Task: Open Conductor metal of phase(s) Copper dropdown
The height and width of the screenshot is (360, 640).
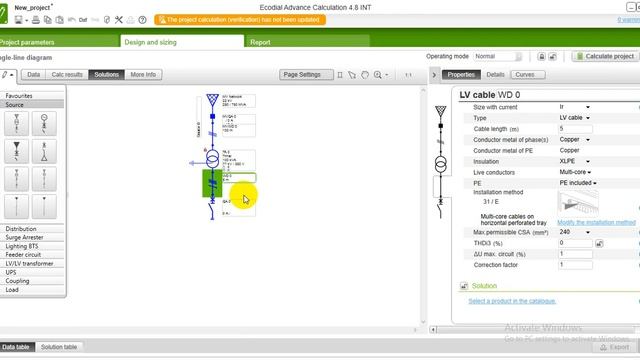Action: coord(588,140)
